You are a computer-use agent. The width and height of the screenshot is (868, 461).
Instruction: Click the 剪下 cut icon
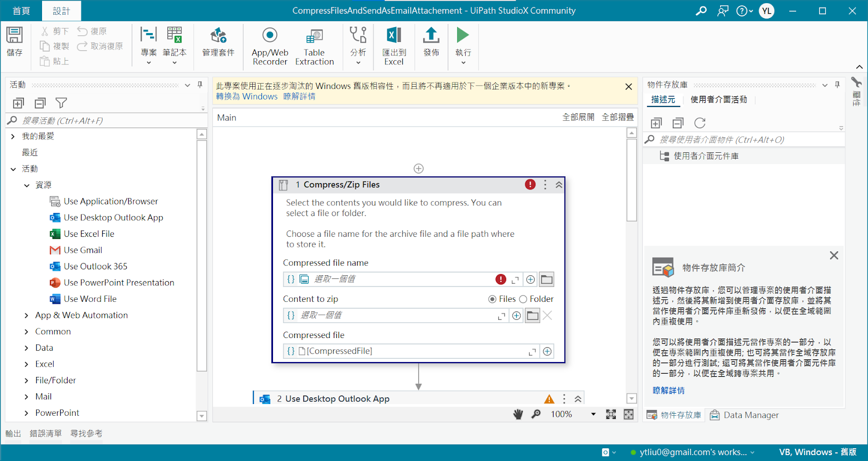(45, 31)
